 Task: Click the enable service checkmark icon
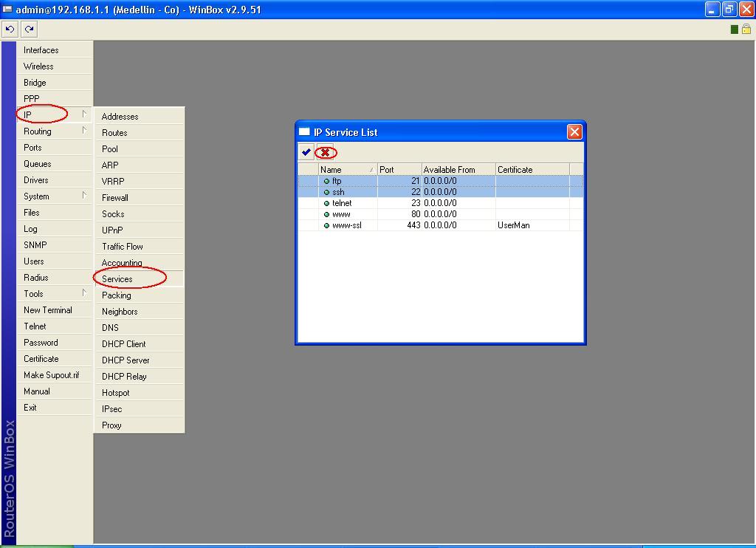coord(306,151)
